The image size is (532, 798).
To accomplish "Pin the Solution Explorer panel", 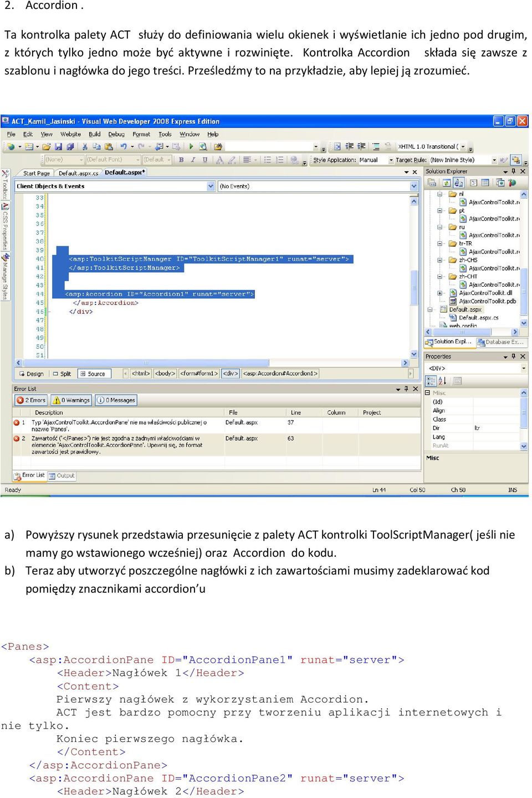I will [514, 171].
